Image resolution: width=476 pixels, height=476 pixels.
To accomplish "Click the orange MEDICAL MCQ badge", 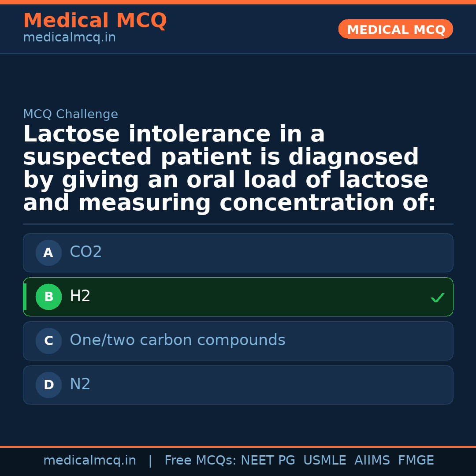I will 396,30.
